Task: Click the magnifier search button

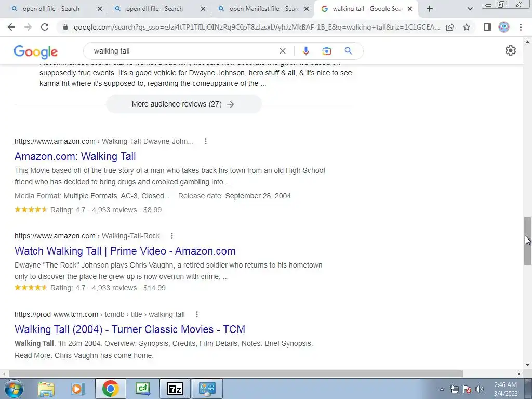Action: 348,51
